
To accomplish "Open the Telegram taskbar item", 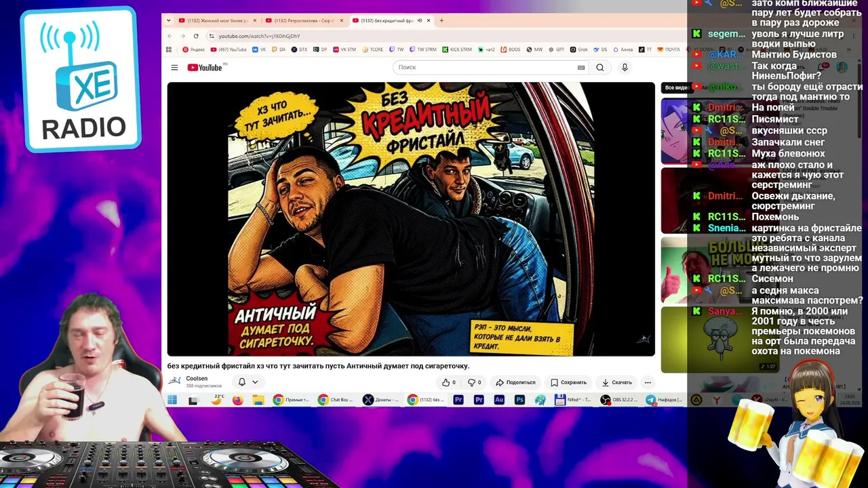I will point(664,400).
